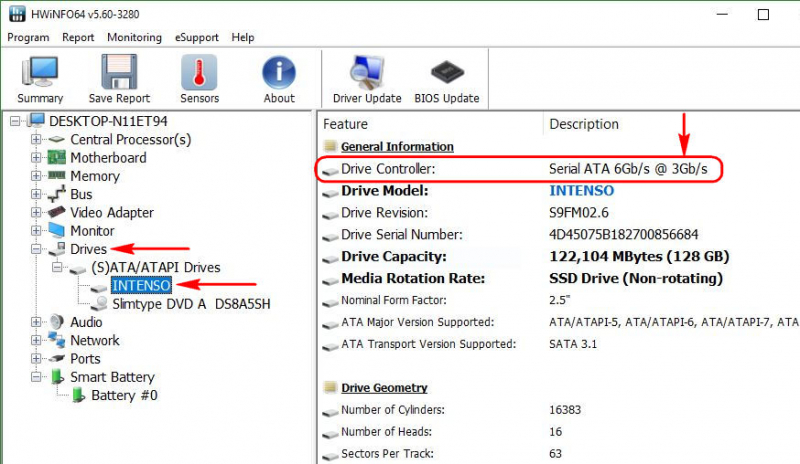
Task: Expand the Central Processor(s) node
Action: 36,139
